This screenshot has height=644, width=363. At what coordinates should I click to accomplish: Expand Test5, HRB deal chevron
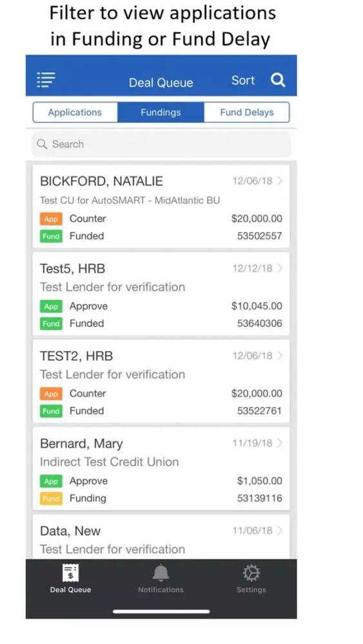click(x=280, y=268)
